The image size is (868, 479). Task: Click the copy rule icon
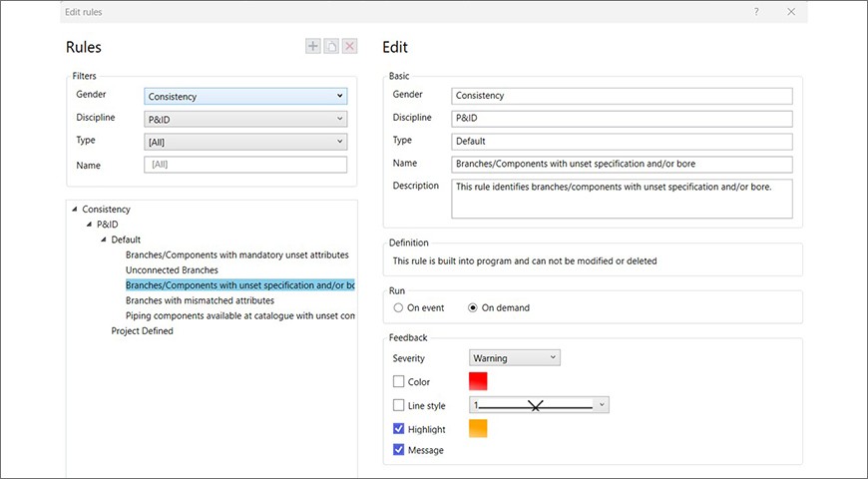331,47
